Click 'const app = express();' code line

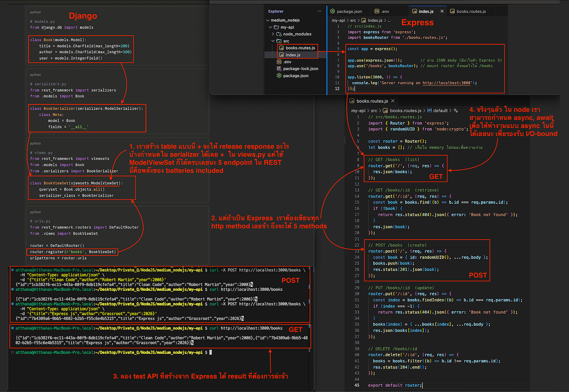pos(372,49)
